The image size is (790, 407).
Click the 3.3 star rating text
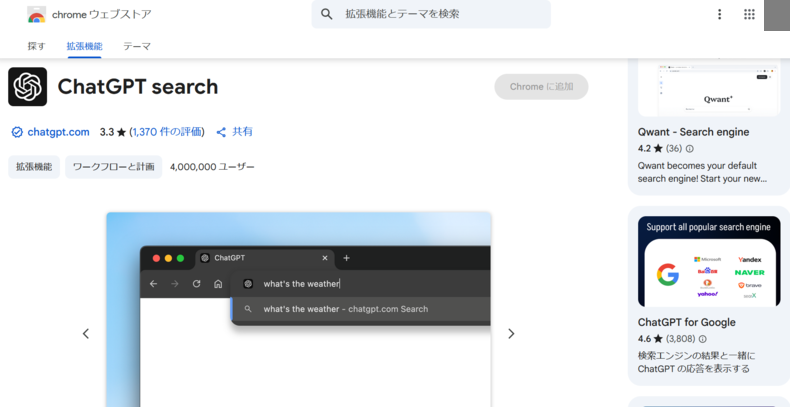[x=112, y=132]
